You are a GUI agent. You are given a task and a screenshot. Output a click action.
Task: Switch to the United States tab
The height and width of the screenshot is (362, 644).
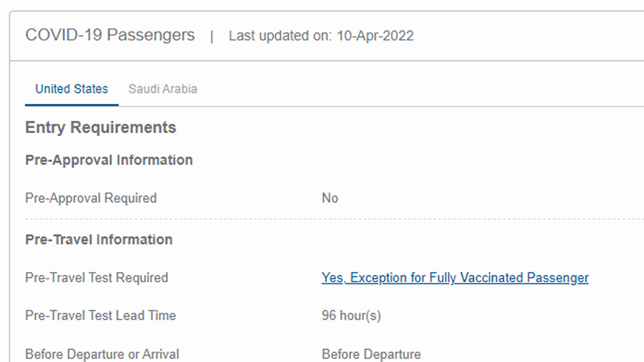[x=72, y=89]
